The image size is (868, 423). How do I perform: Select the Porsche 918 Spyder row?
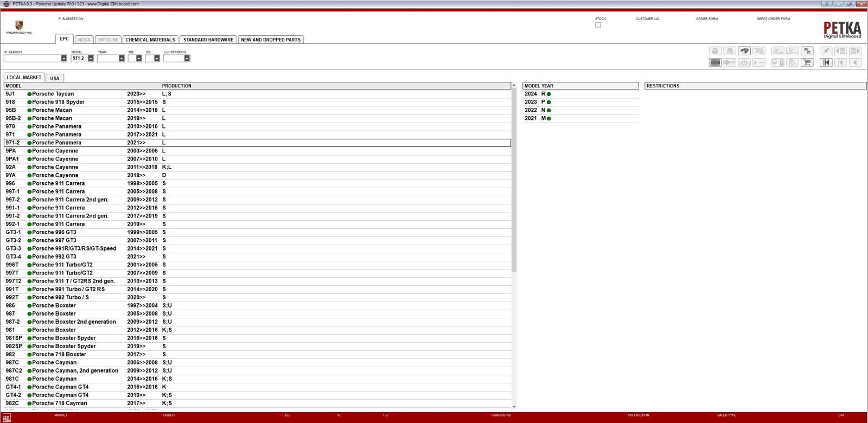[257, 102]
